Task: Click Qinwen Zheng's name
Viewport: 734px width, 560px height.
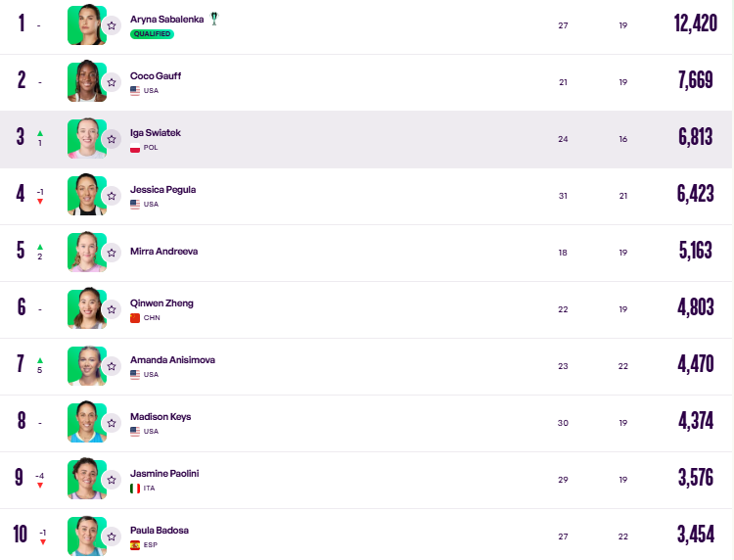Action: [161, 303]
